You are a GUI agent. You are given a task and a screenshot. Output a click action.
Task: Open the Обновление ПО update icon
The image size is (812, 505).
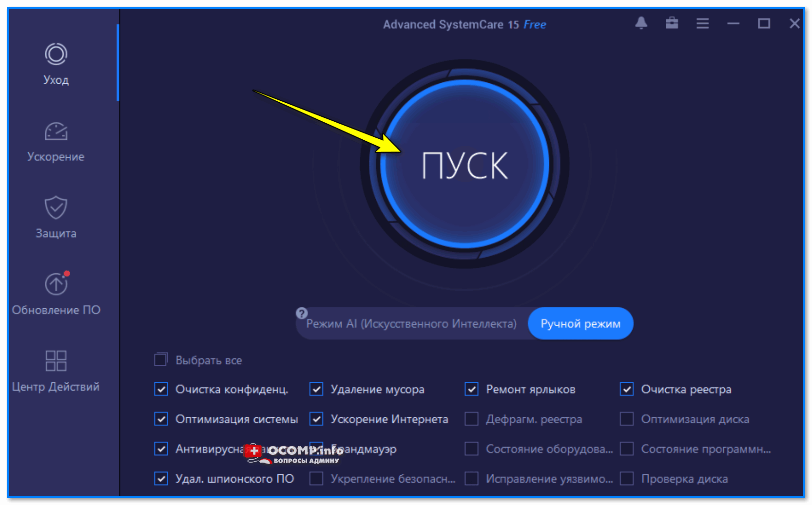[57, 283]
